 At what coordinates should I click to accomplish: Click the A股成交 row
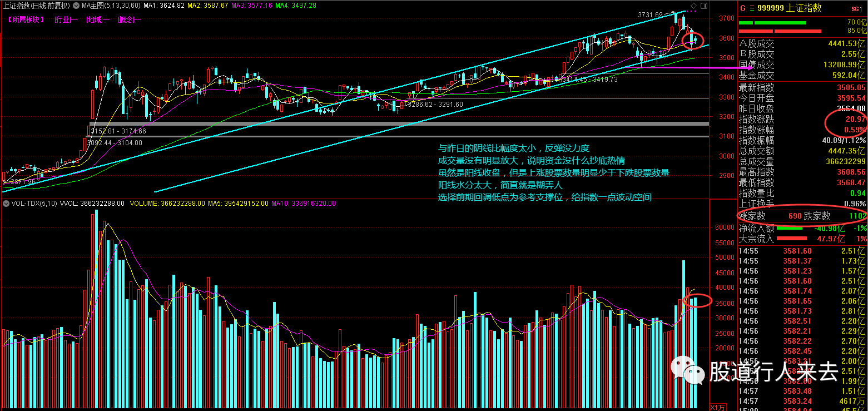point(802,43)
